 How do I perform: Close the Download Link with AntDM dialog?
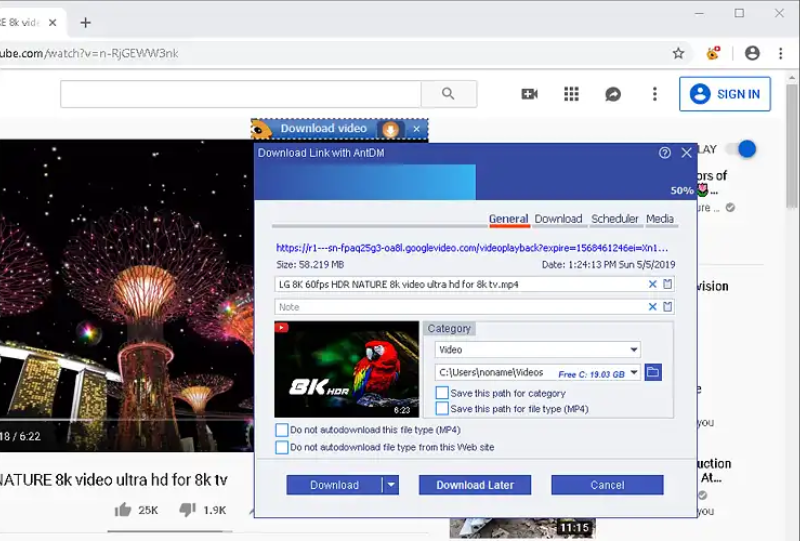pos(687,153)
